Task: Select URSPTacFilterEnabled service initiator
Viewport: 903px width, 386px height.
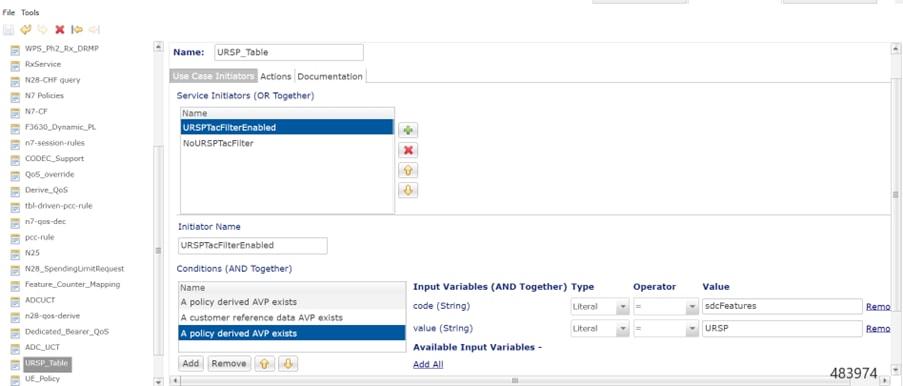Action: pyautogui.click(x=287, y=127)
